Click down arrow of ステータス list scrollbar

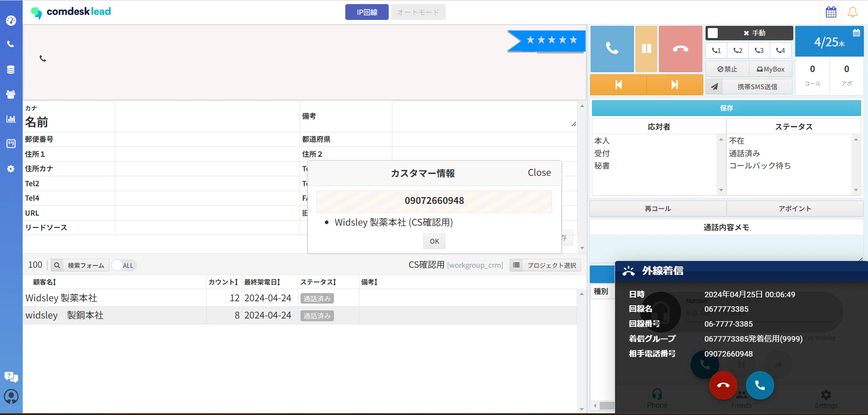tap(856, 190)
